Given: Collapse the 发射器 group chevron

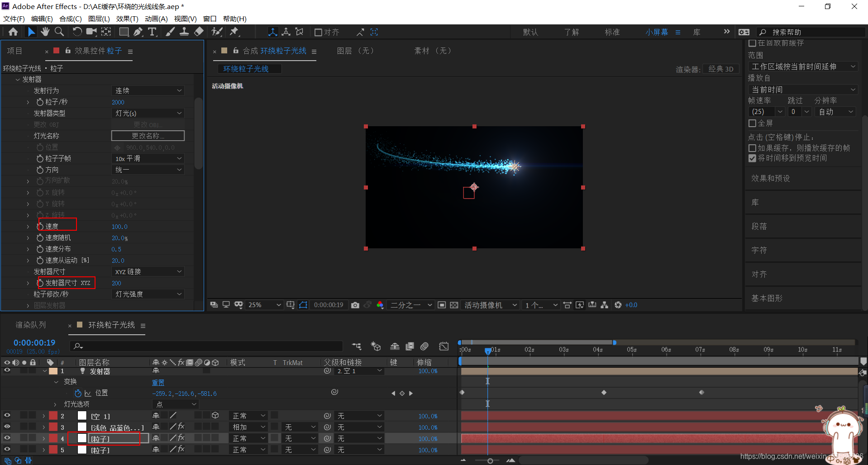Looking at the screenshot, I should [18, 79].
